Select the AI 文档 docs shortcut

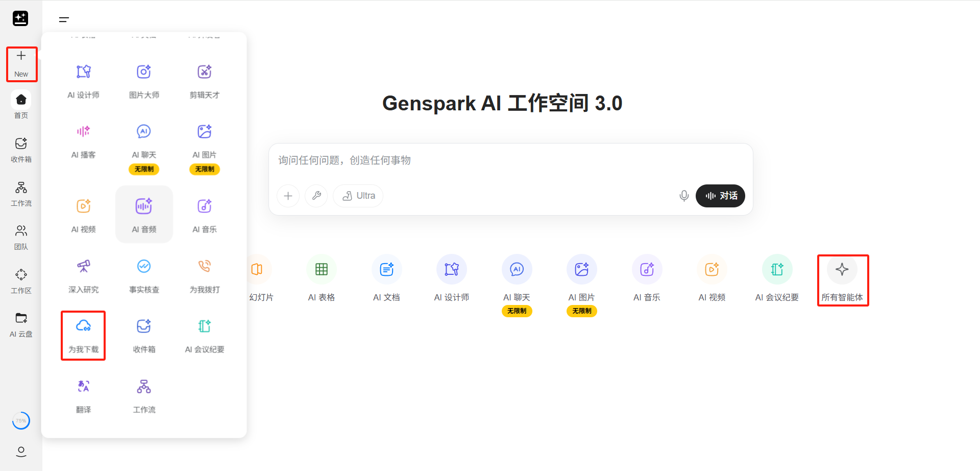tap(386, 278)
